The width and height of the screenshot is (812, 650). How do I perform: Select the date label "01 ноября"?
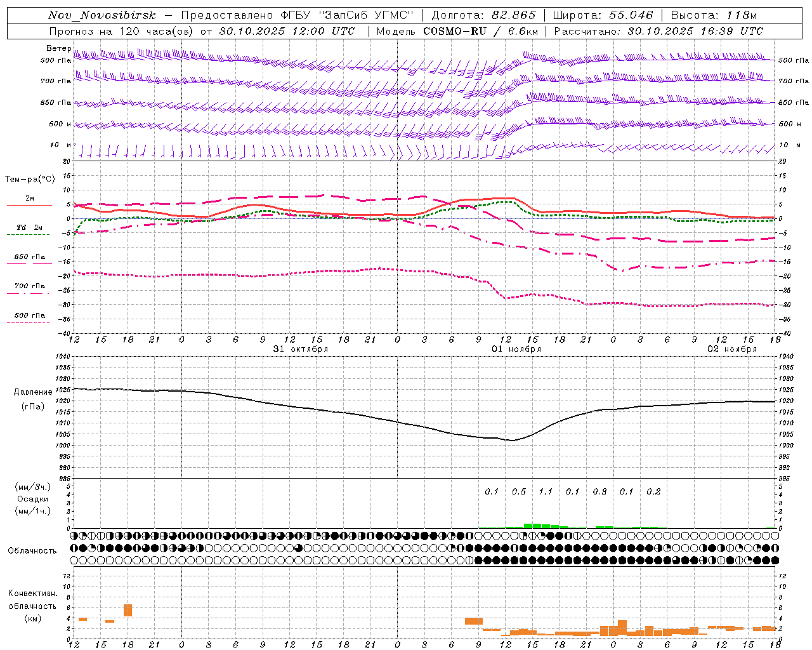[x=516, y=349]
